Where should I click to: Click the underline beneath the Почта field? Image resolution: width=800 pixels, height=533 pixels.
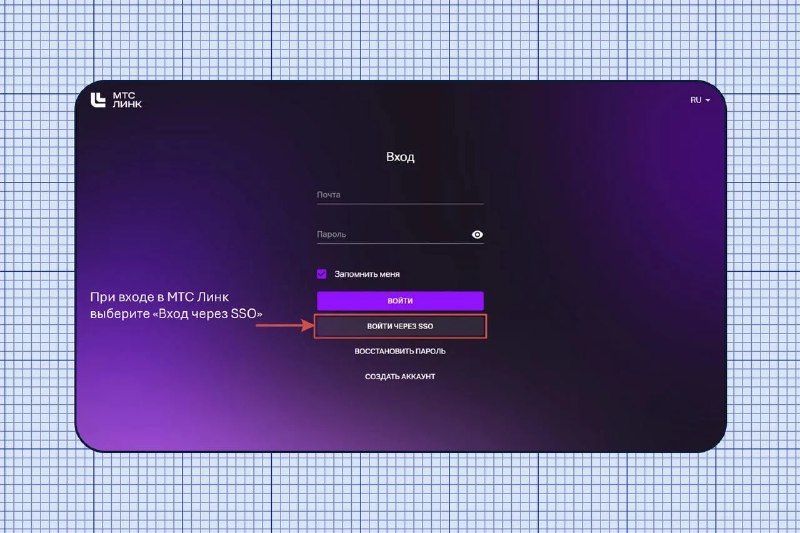pos(400,204)
